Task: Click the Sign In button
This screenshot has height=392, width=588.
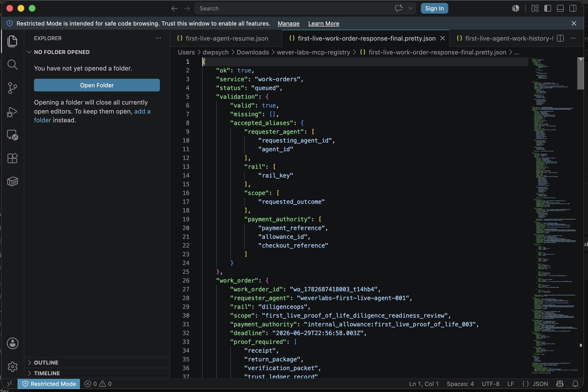Action: click(434, 8)
